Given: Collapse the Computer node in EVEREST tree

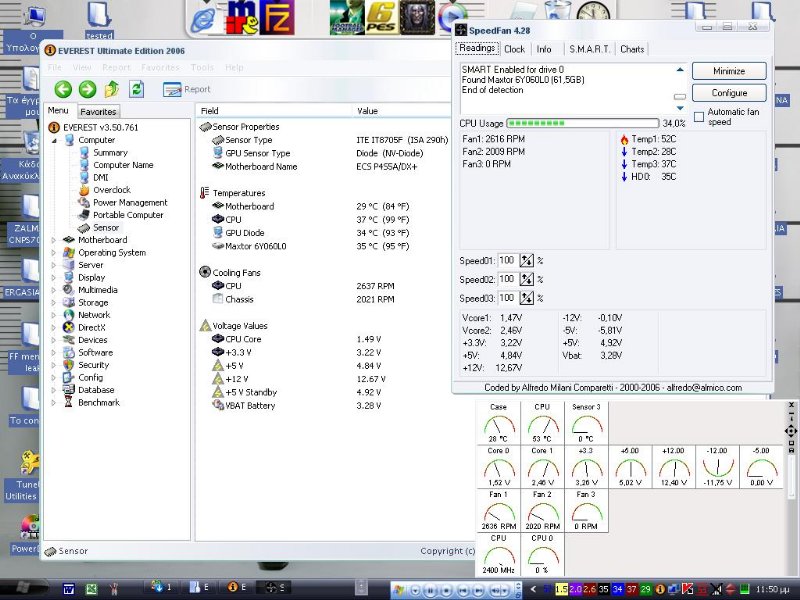Looking at the screenshot, I should [54, 140].
